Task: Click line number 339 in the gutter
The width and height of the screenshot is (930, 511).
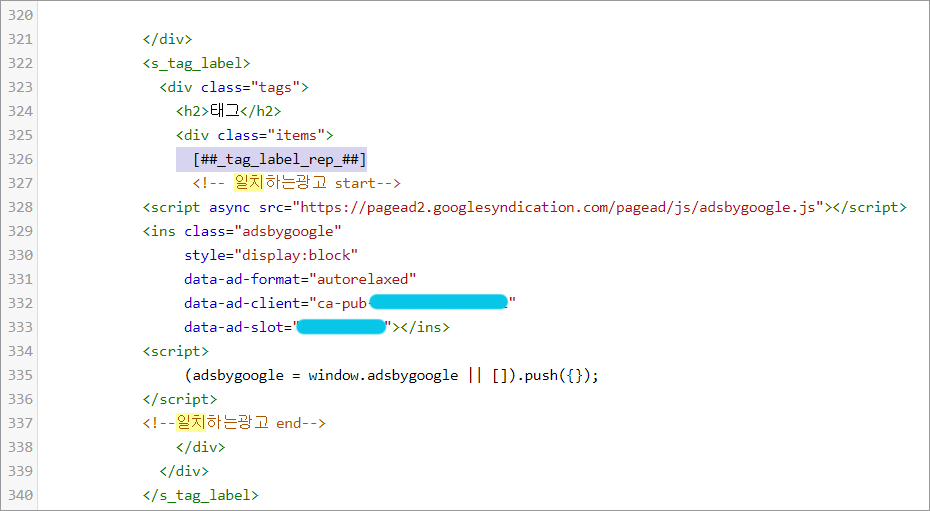Action: point(21,471)
